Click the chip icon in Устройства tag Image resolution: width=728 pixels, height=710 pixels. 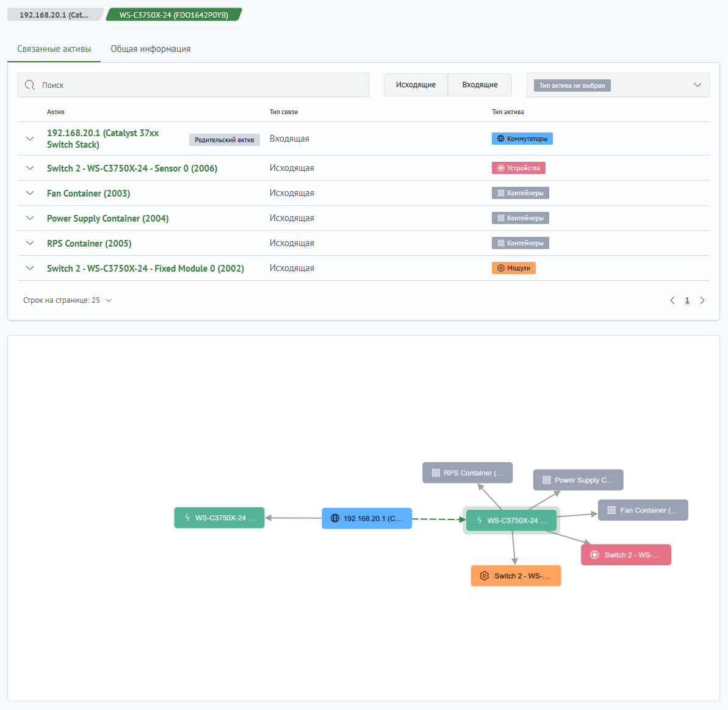coord(500,168)
